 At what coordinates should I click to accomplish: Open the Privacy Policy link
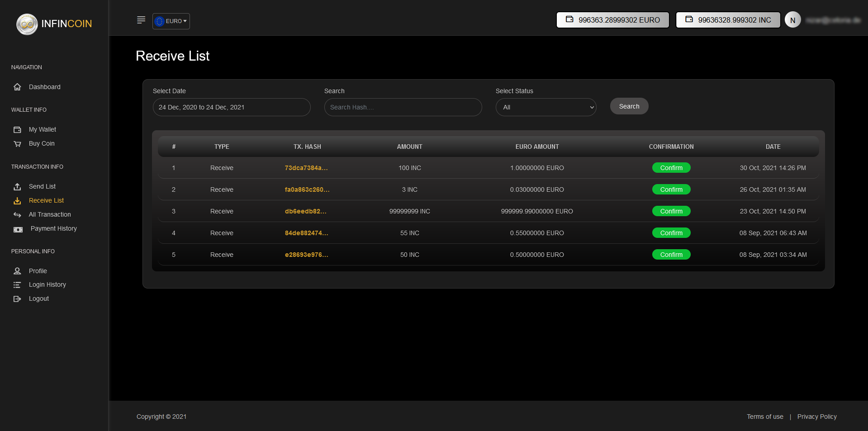816,417
